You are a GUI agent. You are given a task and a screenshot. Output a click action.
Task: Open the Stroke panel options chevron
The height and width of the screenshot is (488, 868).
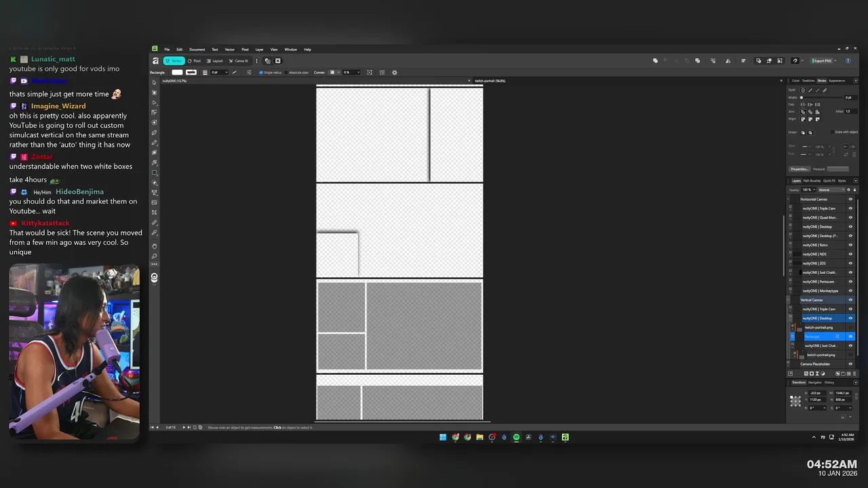pos(855,81)
